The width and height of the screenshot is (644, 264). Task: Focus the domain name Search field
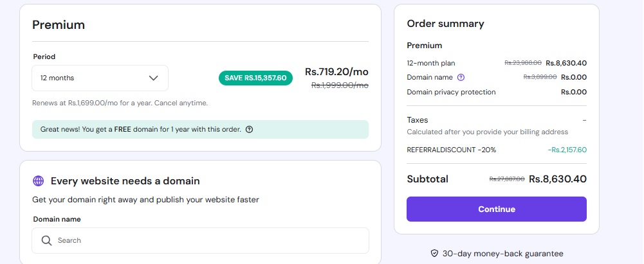click(x=206, y=240)
